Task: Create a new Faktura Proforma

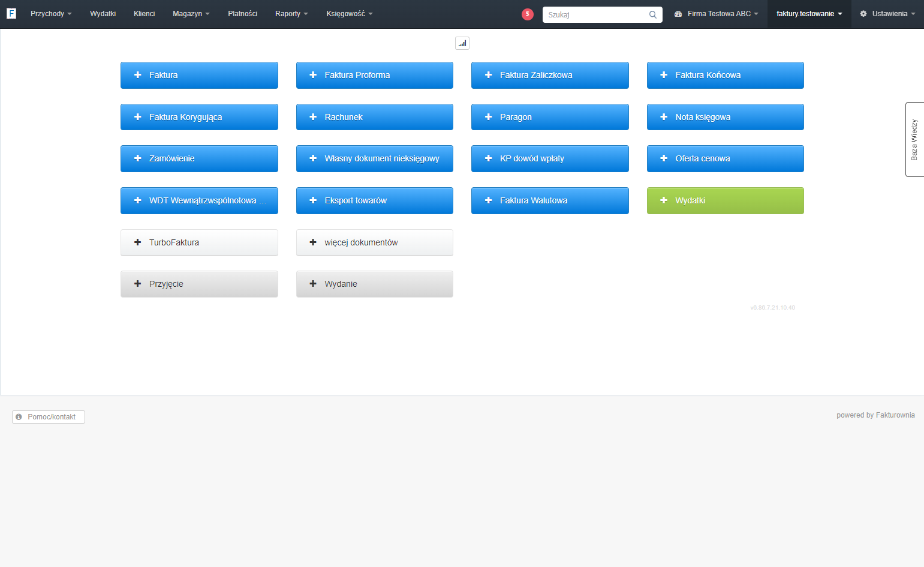Action: pyautogui.click(x=375, y=75)
